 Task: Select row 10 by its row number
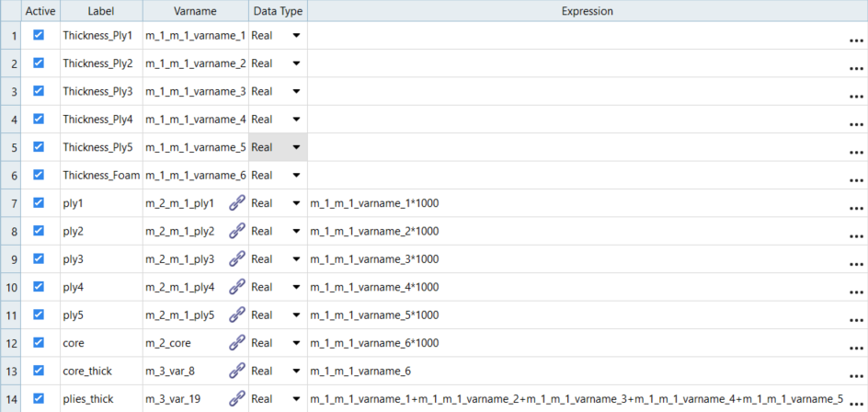[11, 287]
